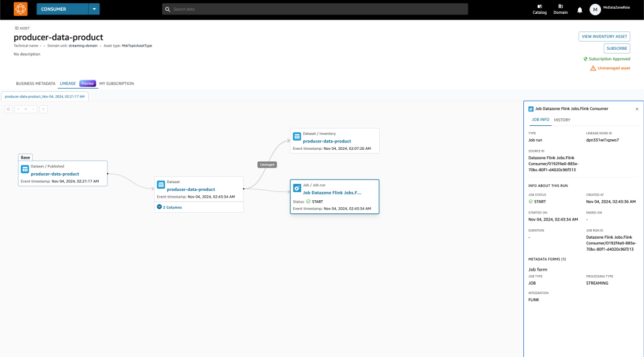Click the Subscription Approved check icon
Screen dimensions: 644x357
pos(586,59)
